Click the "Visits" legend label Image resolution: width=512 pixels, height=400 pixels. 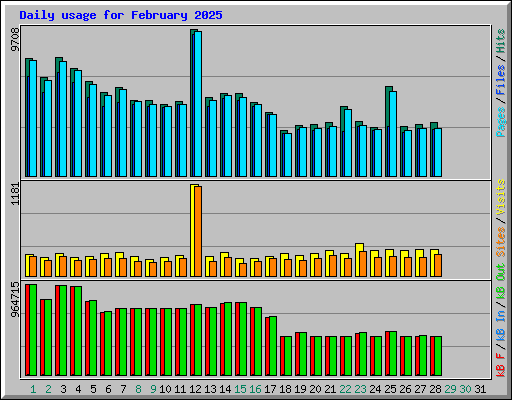pyautogui.click(x=501, y=197)
